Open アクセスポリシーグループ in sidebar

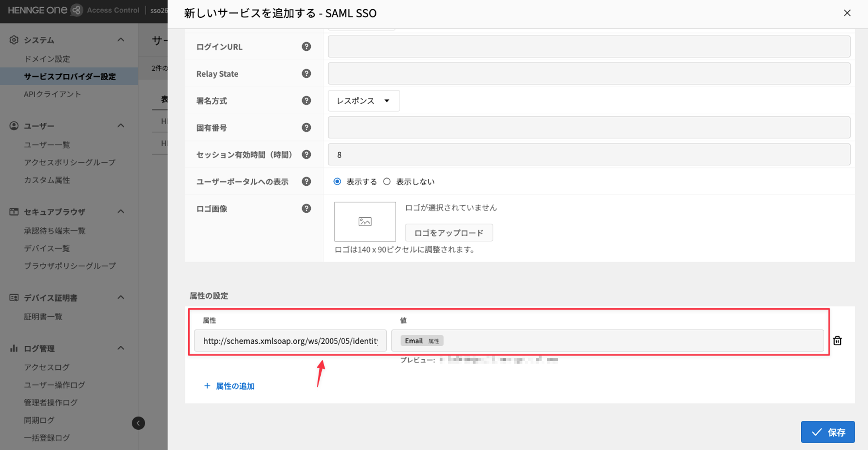coord(69,162)
